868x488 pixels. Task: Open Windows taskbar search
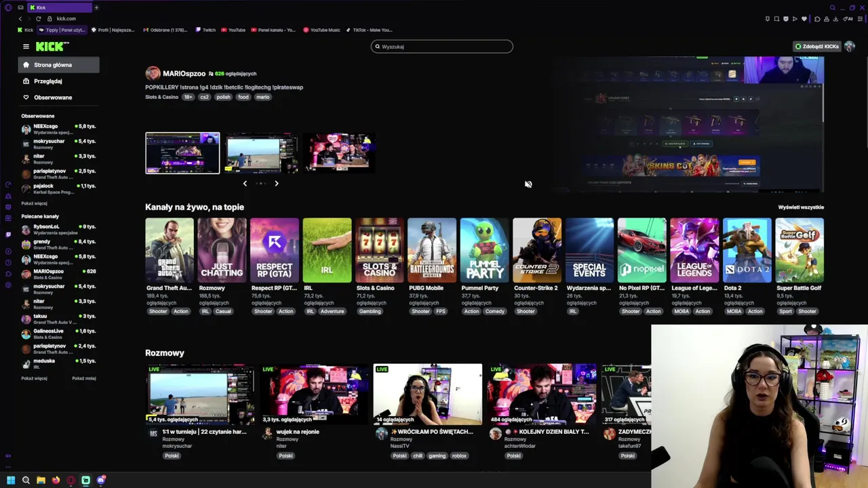click(x=26, y=480)
